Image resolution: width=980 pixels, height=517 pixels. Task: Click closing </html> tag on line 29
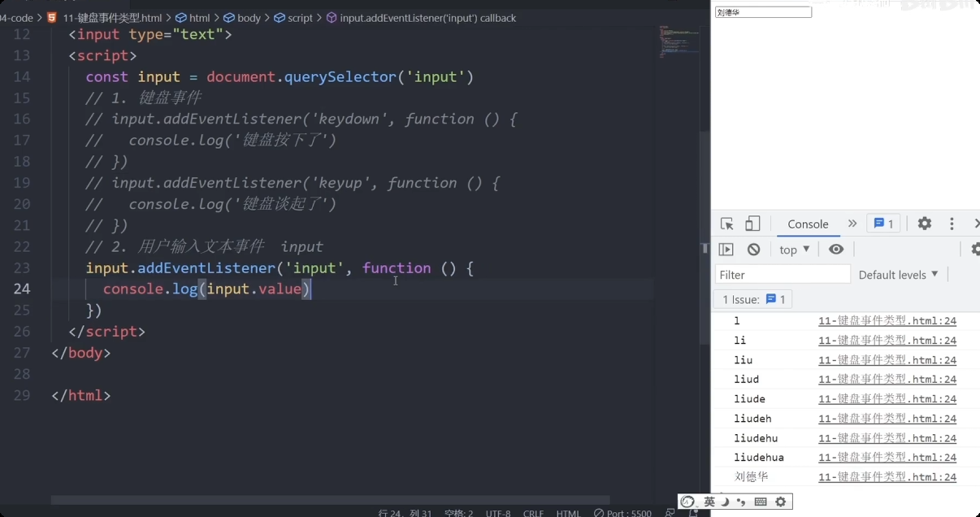coord(81,396)
